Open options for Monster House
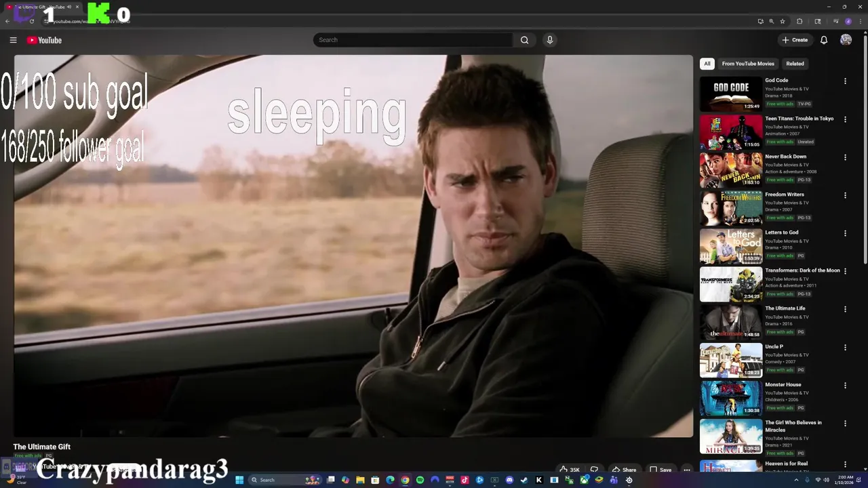The height and width of the screenshot is (488, 868). (845, 386)
